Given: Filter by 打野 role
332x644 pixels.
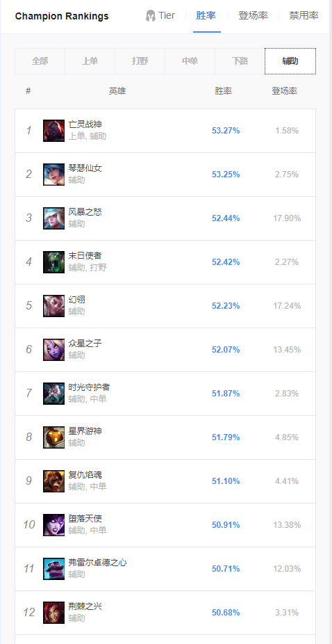Looking at the screenshot, I should coord(140,61).
